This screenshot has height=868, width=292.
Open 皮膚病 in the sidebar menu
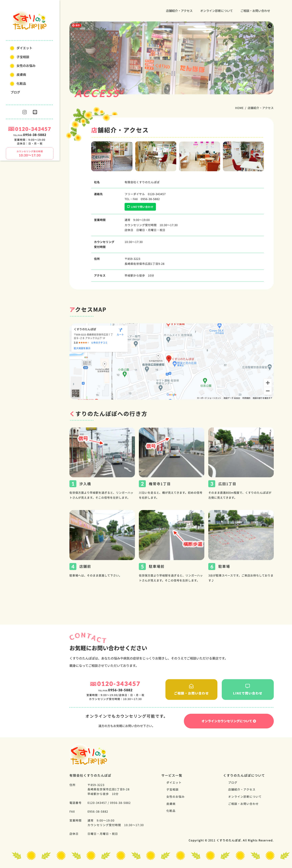[21, 75]
